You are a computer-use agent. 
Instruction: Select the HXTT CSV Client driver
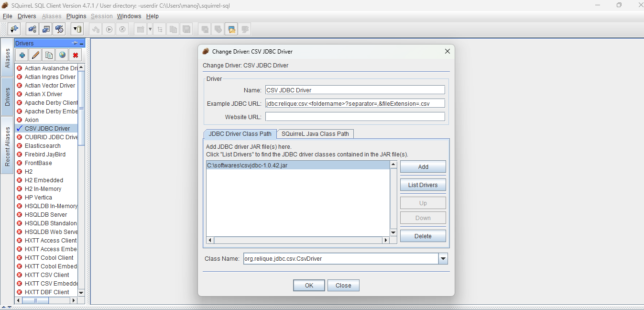[x=46, y=275]
